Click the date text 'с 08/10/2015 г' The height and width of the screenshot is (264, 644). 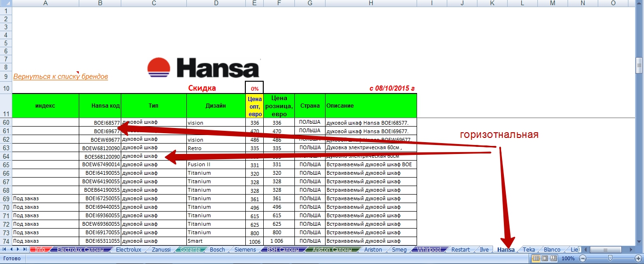(x=392, y=88)
